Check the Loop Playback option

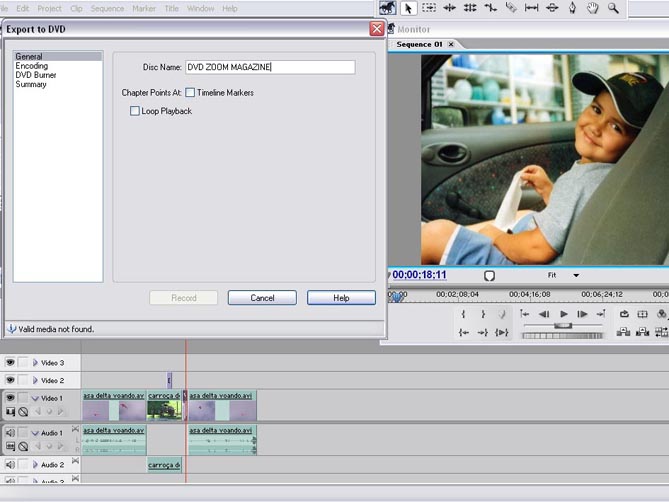point(135,111)
